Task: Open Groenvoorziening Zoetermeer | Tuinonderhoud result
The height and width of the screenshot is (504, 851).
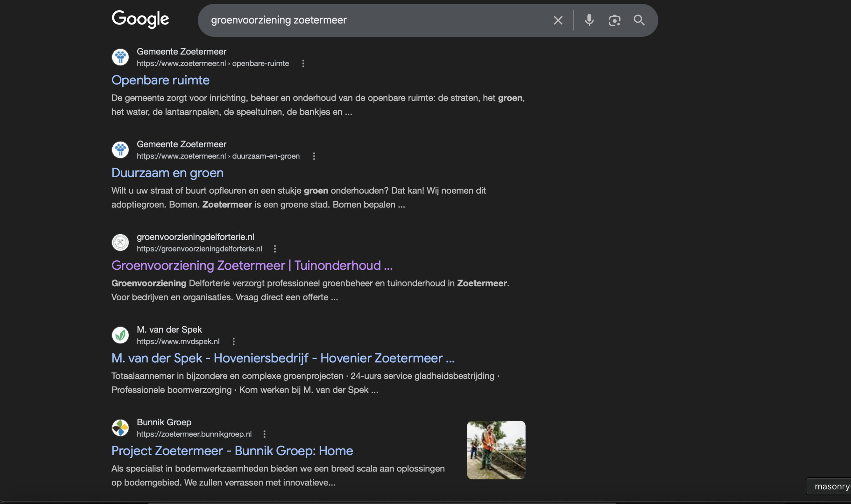Action: [x=252, y=265]
